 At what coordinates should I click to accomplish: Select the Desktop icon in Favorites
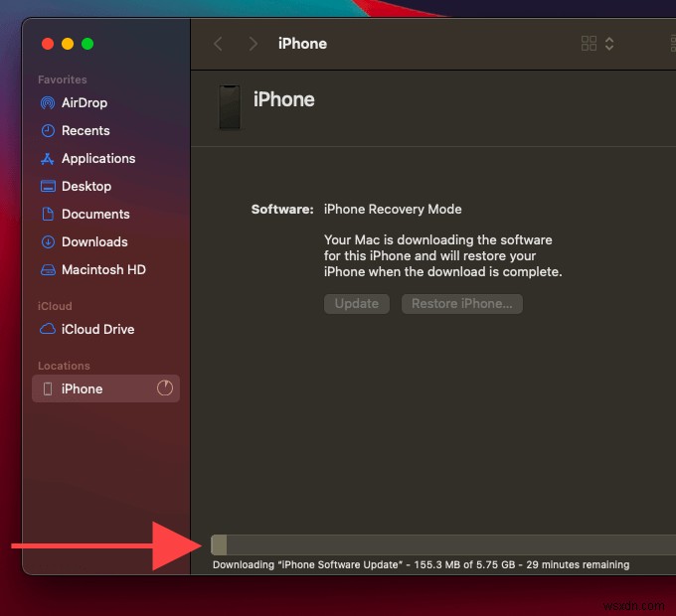tap(48, 187)
